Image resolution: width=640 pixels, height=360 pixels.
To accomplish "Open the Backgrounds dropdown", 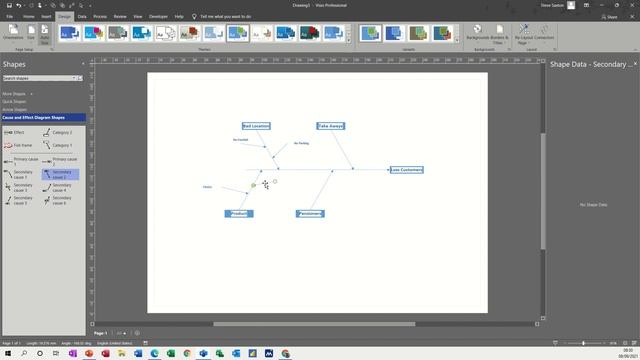I will (x=477, y=33).
